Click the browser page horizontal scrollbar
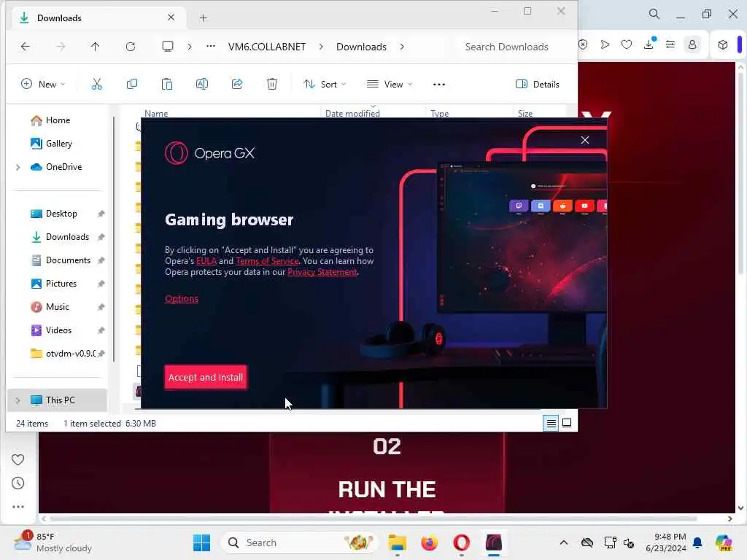The image size is (747, 560). click(x=373, y=518)
